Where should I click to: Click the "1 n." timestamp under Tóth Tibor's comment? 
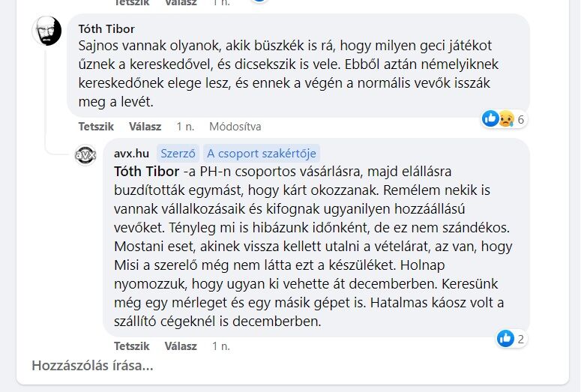point(185,126)
